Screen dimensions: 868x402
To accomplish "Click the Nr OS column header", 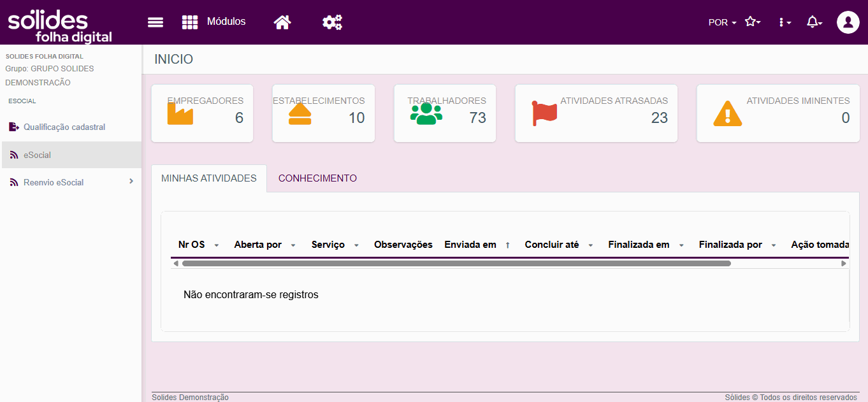I will pyautogui.click(x=191, y=245).
